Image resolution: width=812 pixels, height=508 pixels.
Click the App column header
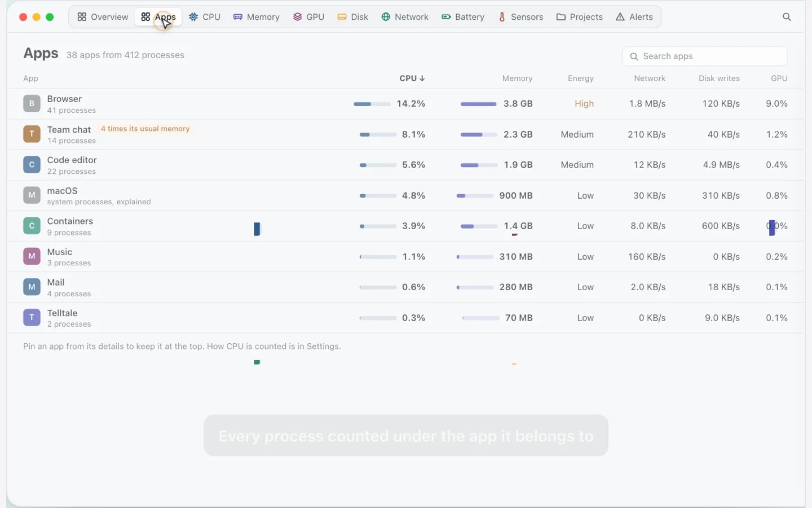click(x=30, y=78)
